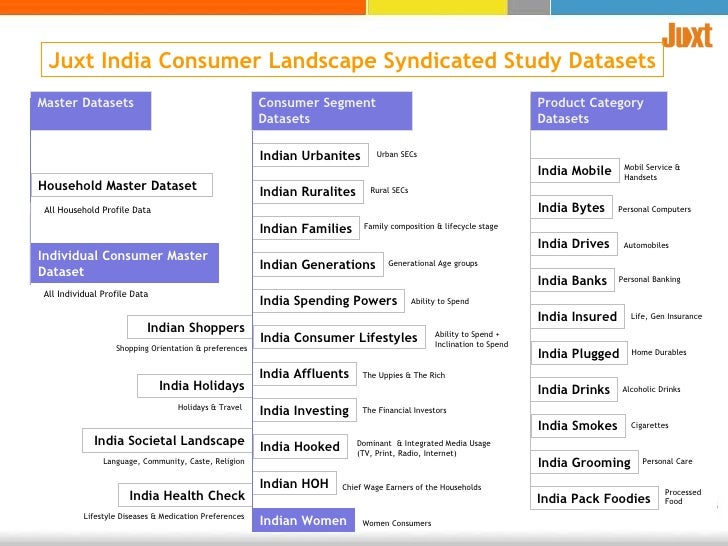The image size is (728, 546).
Task: Select the Consumer Segment Datasets header
Action: coord(332,111)
